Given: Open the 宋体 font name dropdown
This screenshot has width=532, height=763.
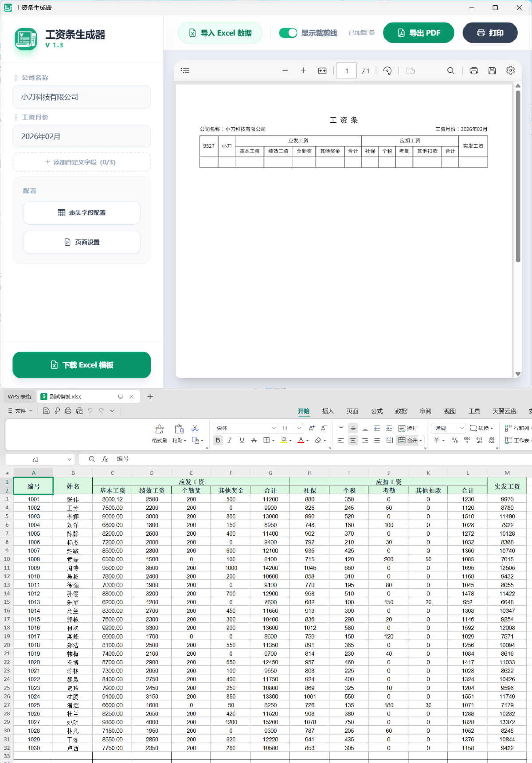Looking at the screenshot, I should 274,428.
